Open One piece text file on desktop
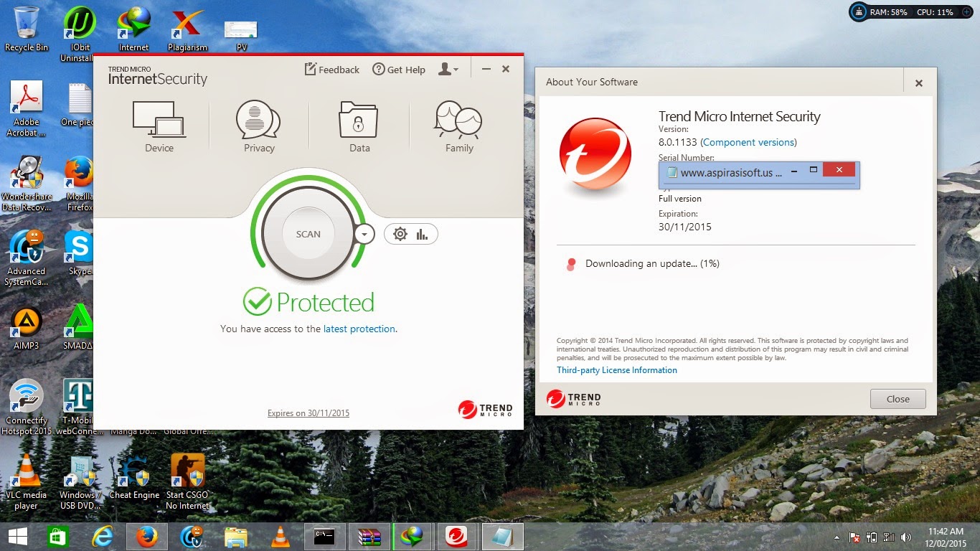Viewport: 980px width, 551px height. [79, 105]
